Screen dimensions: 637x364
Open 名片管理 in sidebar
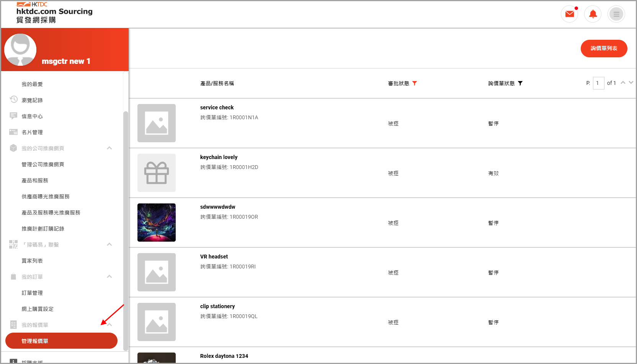32,132
